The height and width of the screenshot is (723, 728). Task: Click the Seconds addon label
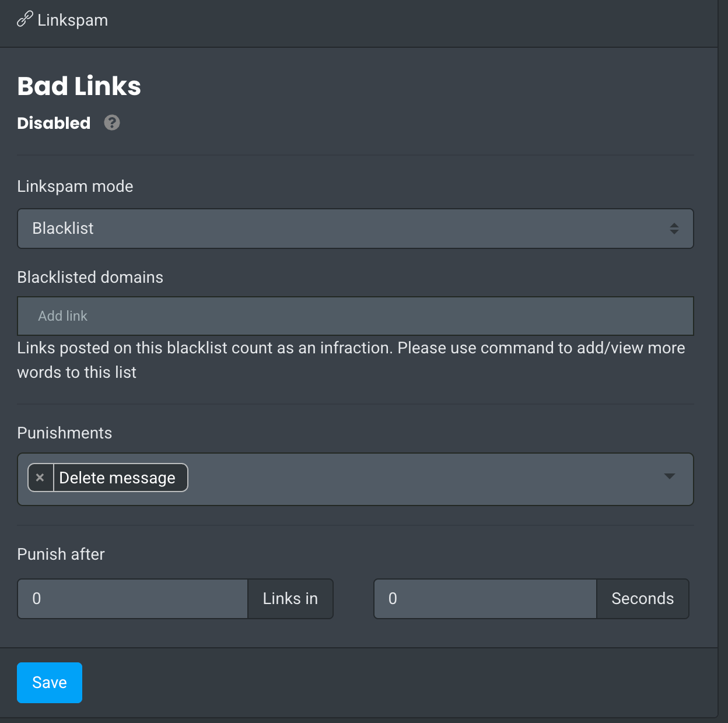click(x=642, y=599)
